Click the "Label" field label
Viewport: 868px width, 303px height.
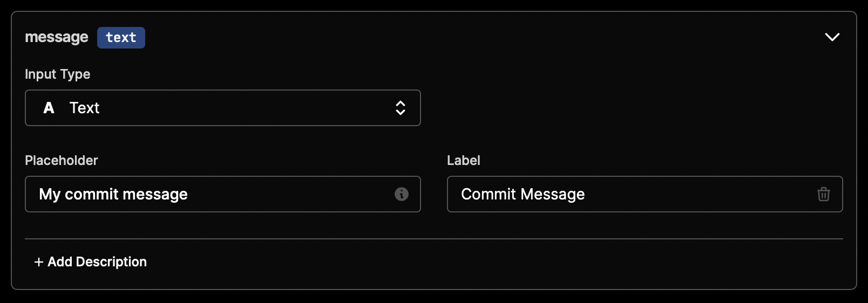click(464, 161)
